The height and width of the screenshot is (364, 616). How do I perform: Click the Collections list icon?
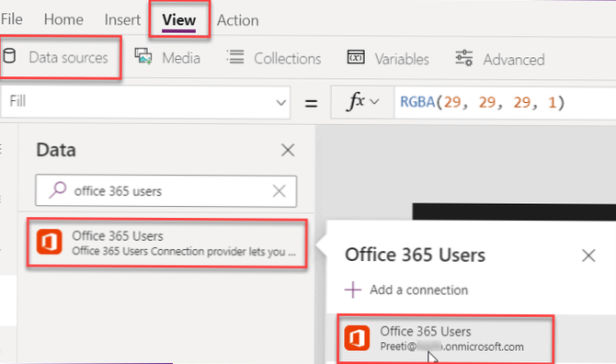[x=235, y=57]
